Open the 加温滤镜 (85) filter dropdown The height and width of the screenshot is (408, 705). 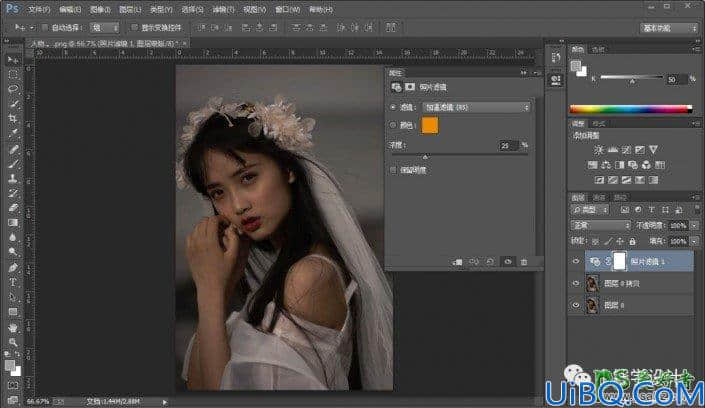pyautogui.click(x=476, y=108)
